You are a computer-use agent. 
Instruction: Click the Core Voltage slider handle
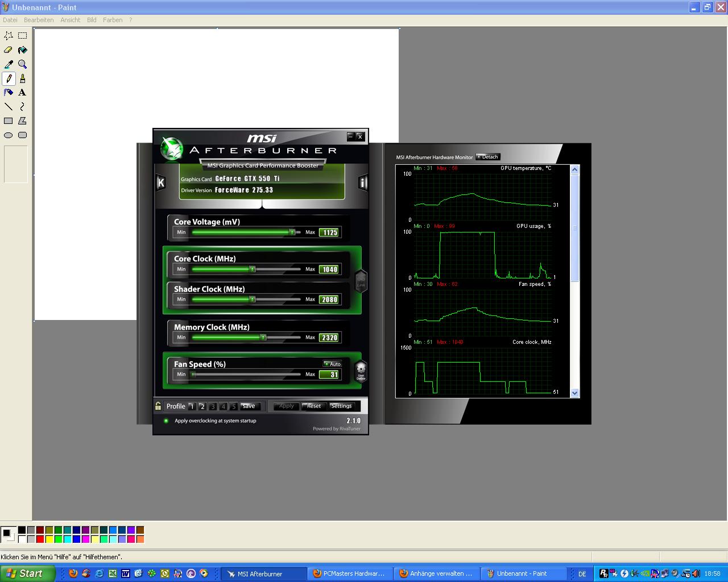(292, 232)
